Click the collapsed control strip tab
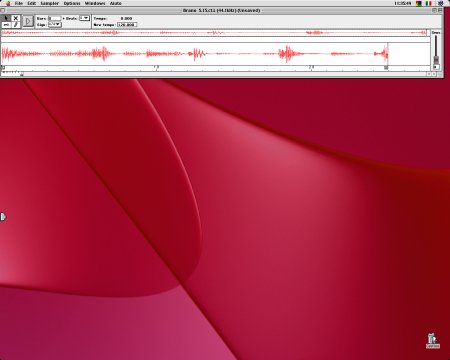The width and height of the screenshot is (450, 360). tap(3, 217)
